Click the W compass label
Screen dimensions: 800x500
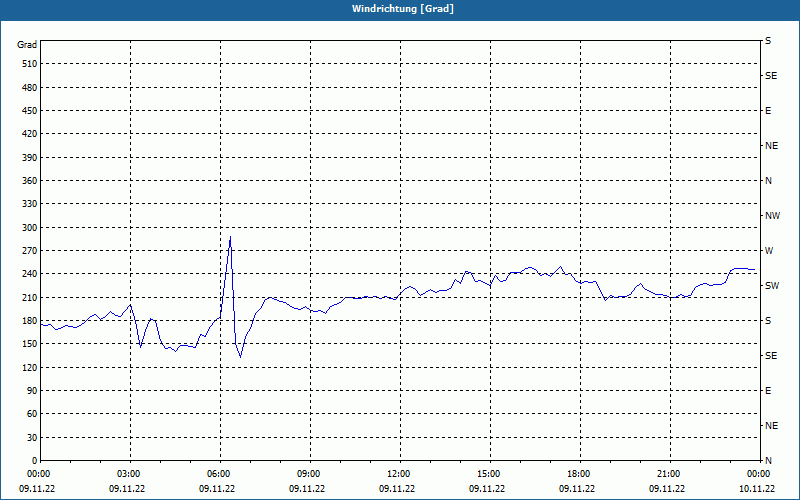(769, 251)
